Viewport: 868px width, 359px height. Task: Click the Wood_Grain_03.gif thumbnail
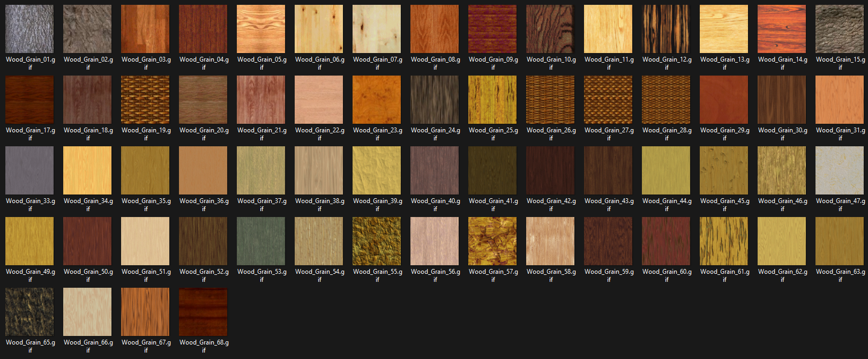(145, 29)
